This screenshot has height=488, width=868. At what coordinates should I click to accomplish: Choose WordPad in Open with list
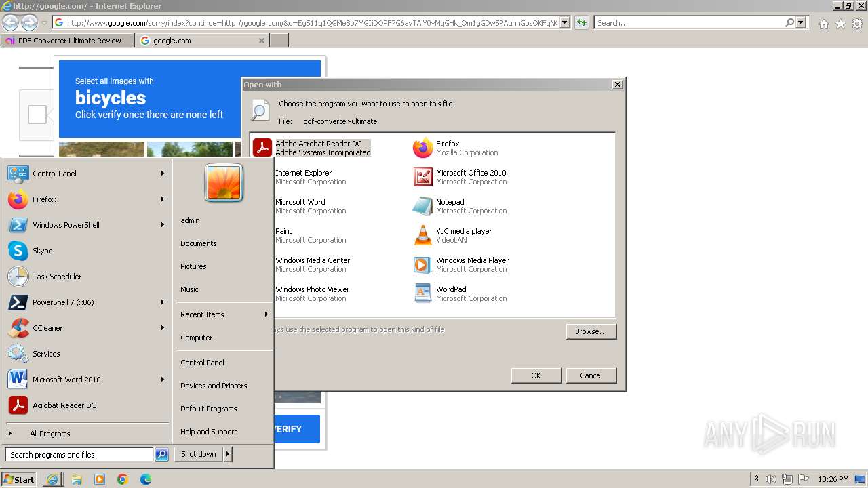460,293
